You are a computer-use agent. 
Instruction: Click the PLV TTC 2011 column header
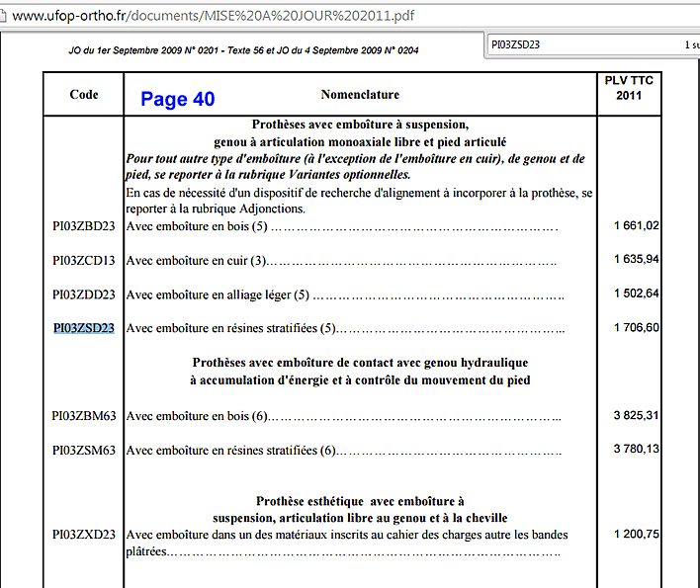pyautogui.click(x=629, y=88)
